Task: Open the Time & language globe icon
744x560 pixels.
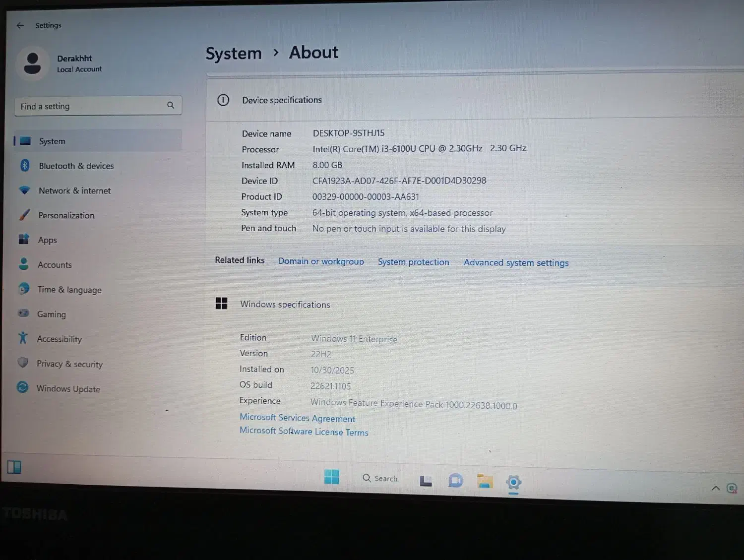Action: [x=23, y=288]
